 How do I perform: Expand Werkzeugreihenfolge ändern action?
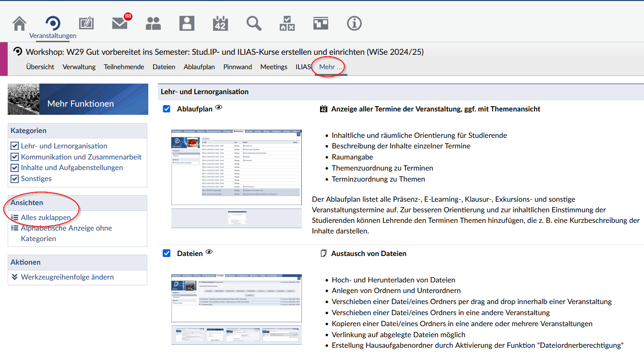67,277
